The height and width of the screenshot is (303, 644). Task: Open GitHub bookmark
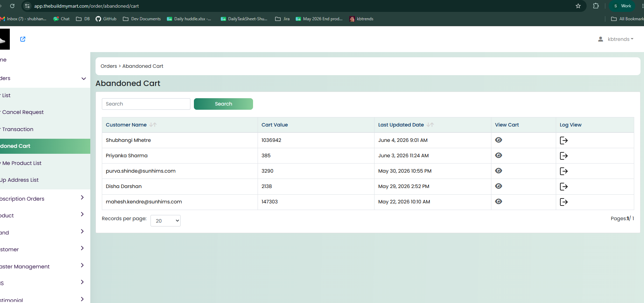(106, 19)
